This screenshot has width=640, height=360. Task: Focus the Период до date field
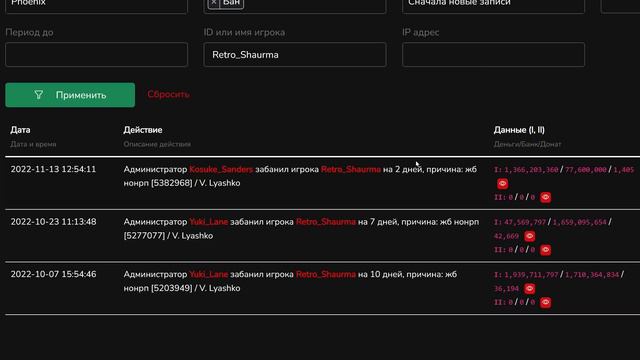[x=96, y=55]
